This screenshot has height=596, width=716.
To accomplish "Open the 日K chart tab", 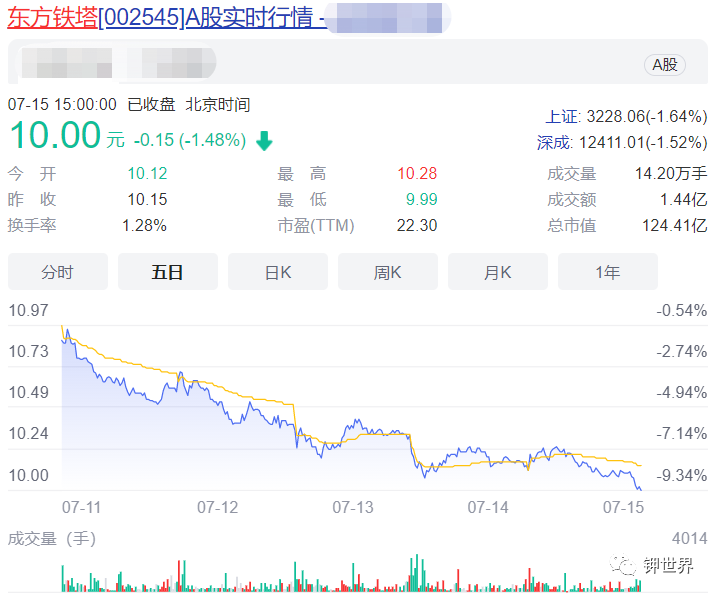I will pos(278,272).
